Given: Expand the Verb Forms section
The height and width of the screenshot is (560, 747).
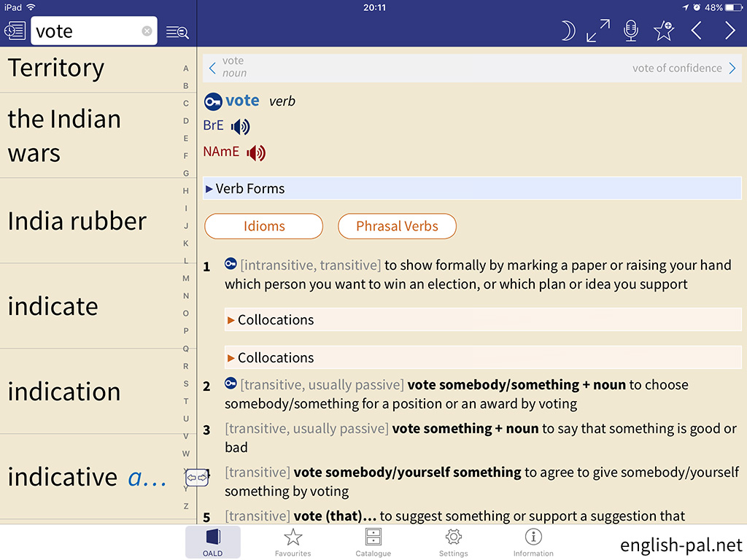Looking at the screenshot, I should coord(250,189).
